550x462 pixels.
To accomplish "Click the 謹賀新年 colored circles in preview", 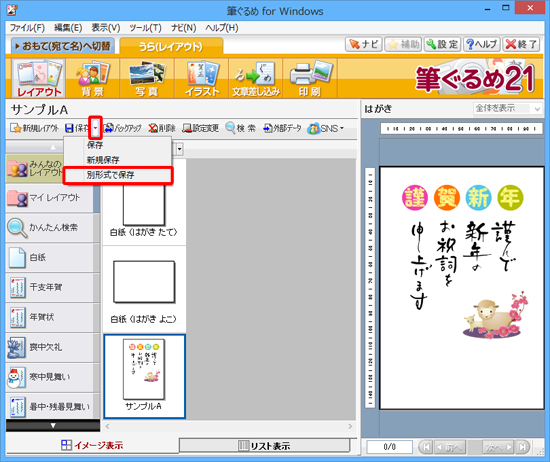I will click(462, 198).
